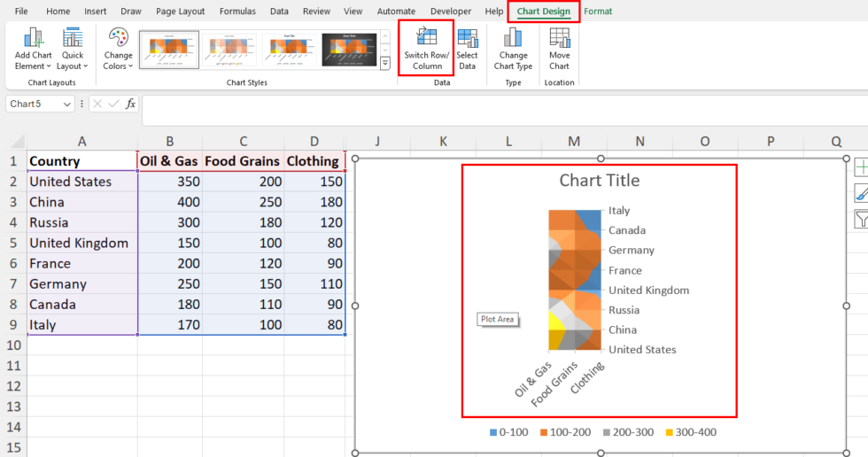The width and height of the screenshot is (868, 457).
Task: Switch to the Format tab
Action: (598, 11)
